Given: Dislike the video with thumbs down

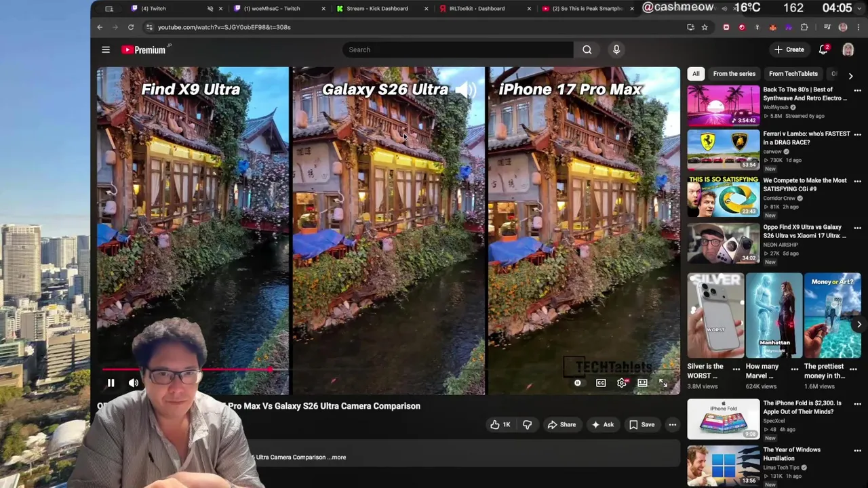Looking at the screenshot, I should 528,425.
